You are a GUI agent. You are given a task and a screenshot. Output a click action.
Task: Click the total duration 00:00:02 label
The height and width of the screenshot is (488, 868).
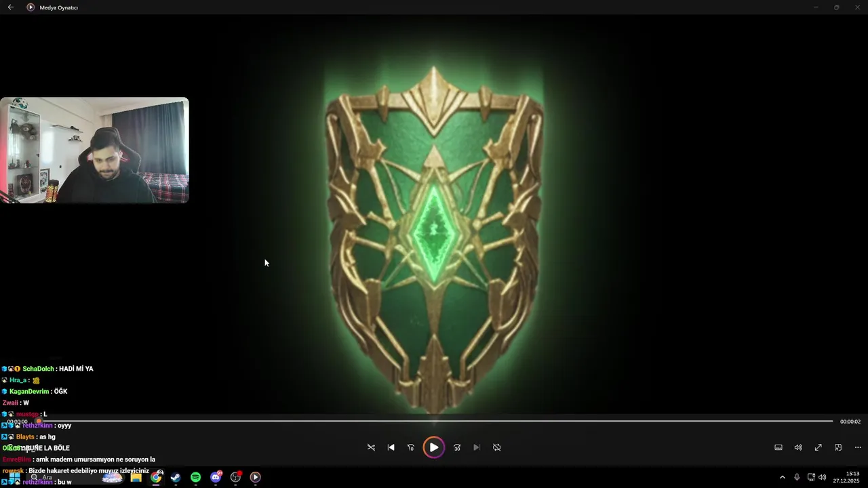tap(850, 422)
